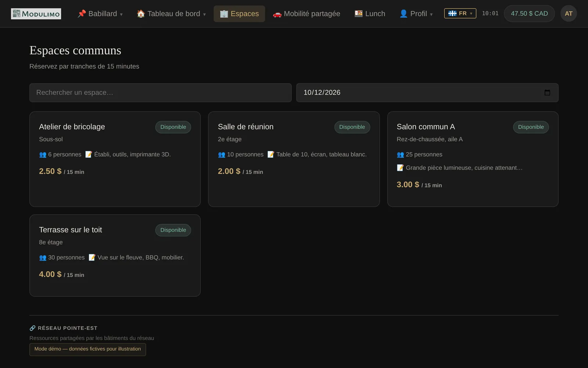The height and width of the screenshot is (368, 588).
Task: Expand the Tableau de bord dropdown arrow
Action: [x=204, y=14]
